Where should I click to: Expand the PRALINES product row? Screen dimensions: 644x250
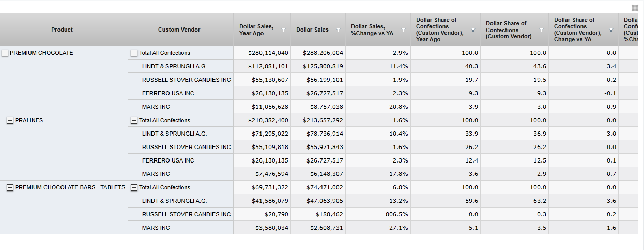[x=10, y=120]
